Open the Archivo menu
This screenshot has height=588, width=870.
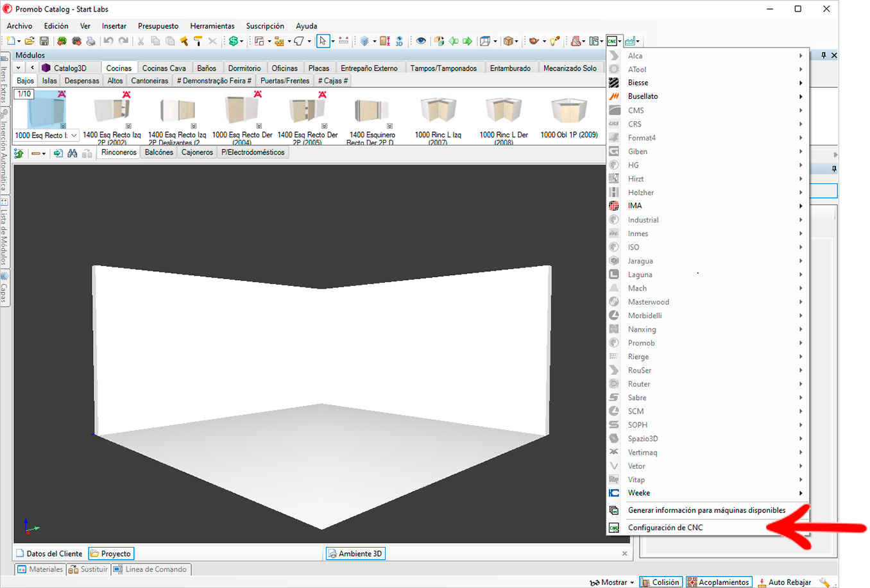click(x=19, y=26)
